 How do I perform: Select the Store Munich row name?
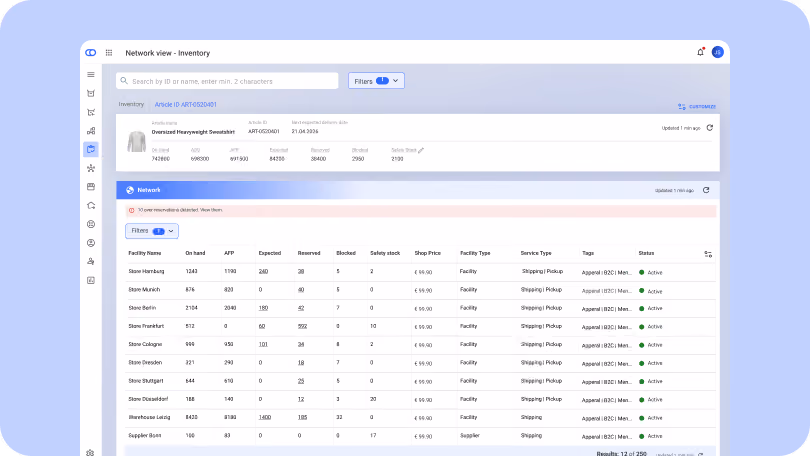[x=144, y=290]
